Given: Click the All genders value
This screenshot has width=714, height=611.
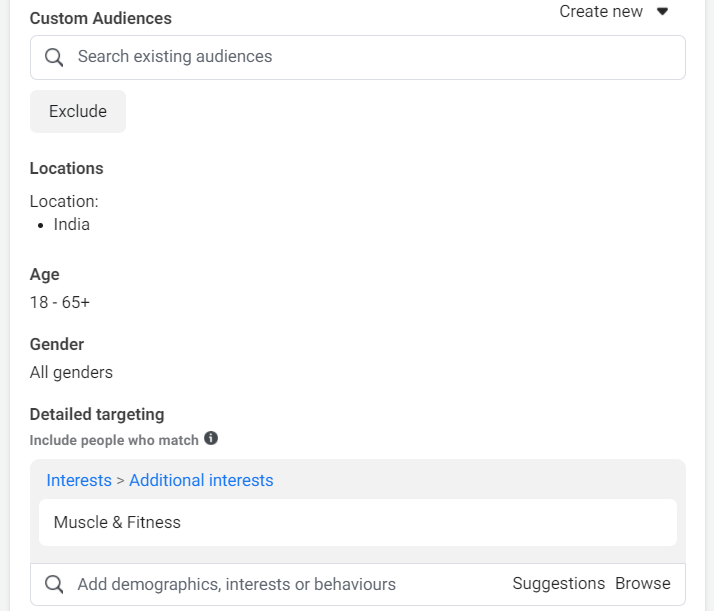Looking at the screenshot, I should click(71, 372).
